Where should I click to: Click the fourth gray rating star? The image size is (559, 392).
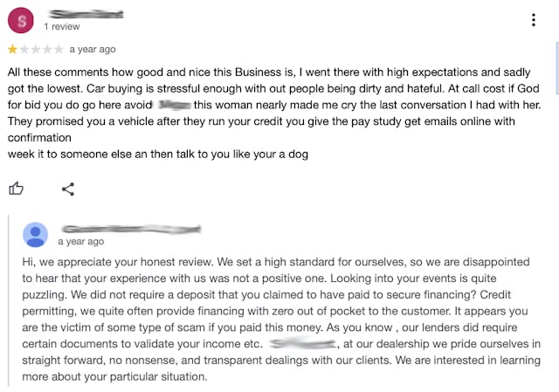click(x=46, y=49)
